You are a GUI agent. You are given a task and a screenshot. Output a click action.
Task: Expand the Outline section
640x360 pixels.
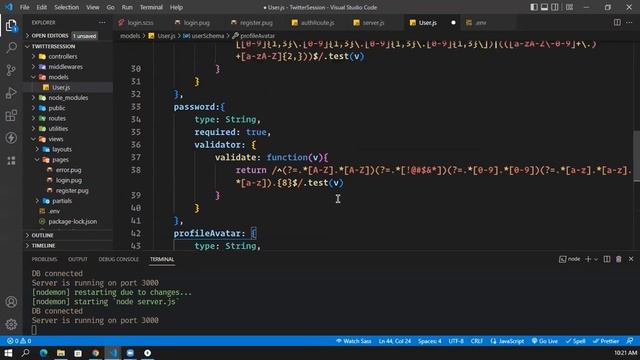(x=68, y=235)
